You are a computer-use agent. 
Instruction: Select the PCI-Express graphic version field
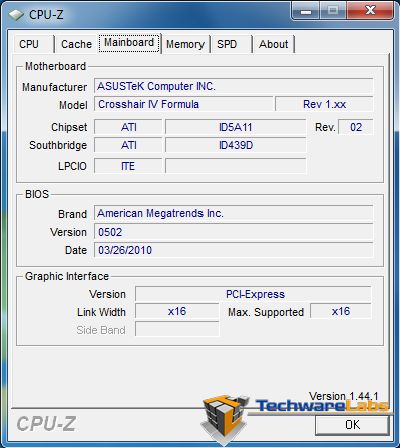tap(253, 294)
